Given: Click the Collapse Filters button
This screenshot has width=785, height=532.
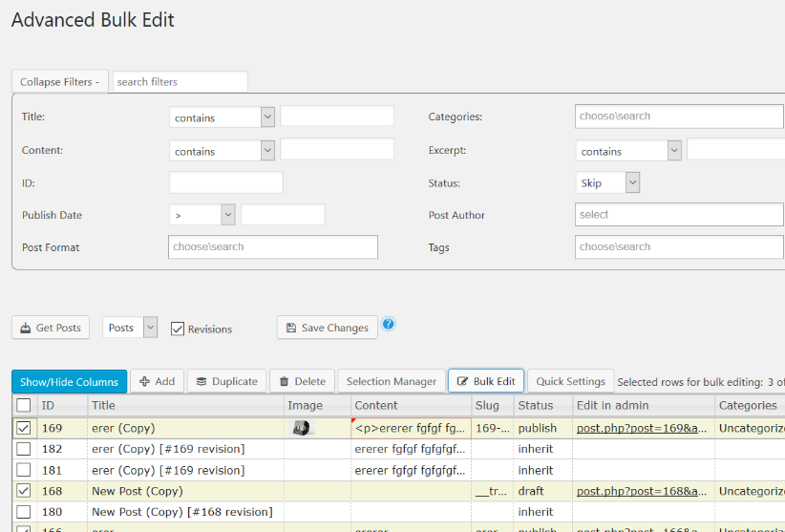Looking at the screenshot, I should (x=59, y=82).
